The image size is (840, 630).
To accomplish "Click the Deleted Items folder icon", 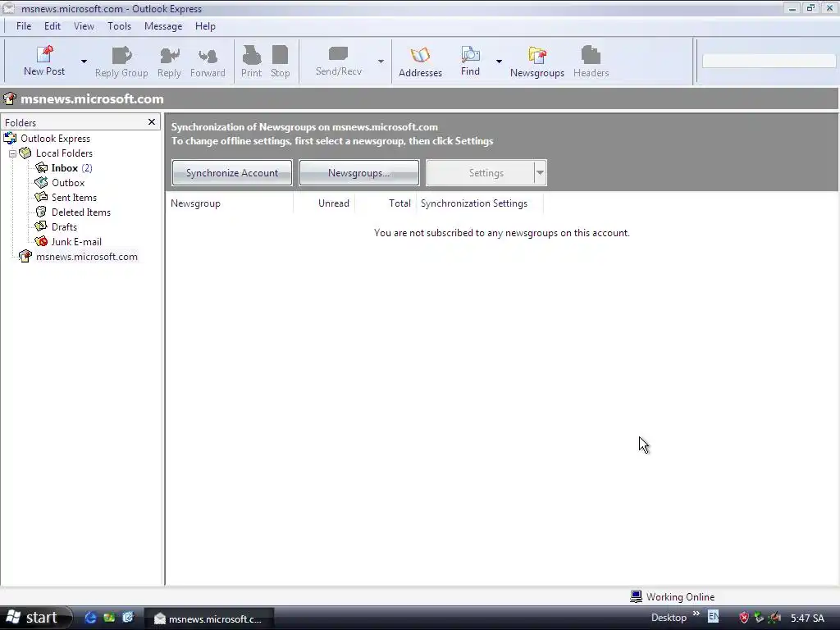I will click(x=41, y=212).
